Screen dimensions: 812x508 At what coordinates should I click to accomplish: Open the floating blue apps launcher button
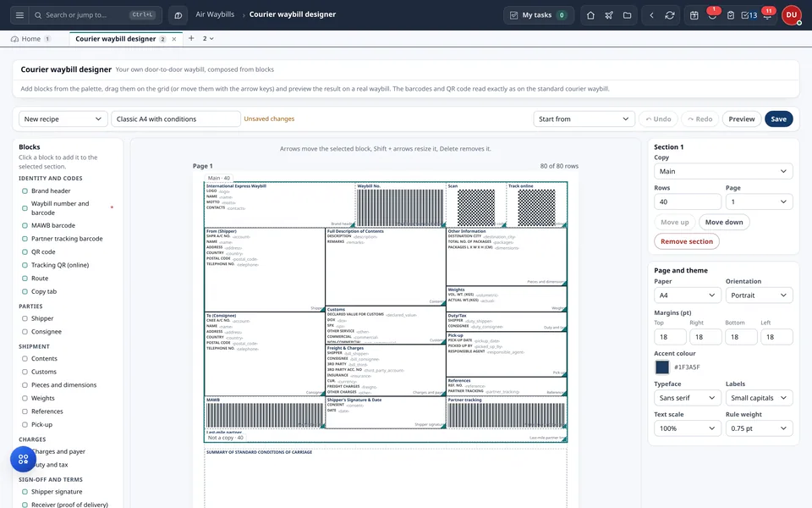pyautogui.click(x=24, y=459)
